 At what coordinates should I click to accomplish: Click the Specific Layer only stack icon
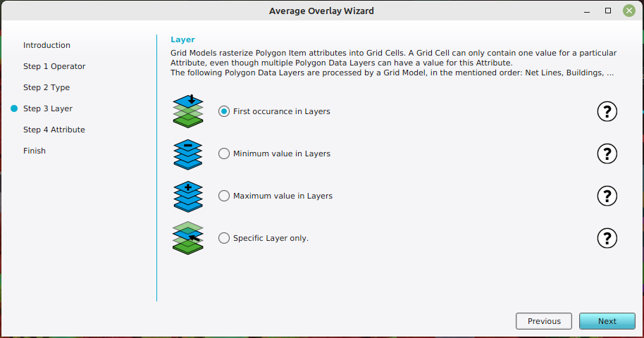tap(188, 238)
